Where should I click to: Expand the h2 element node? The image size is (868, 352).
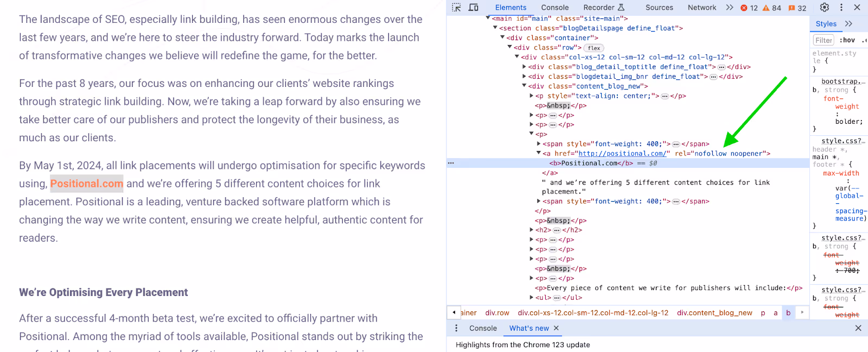532,230
